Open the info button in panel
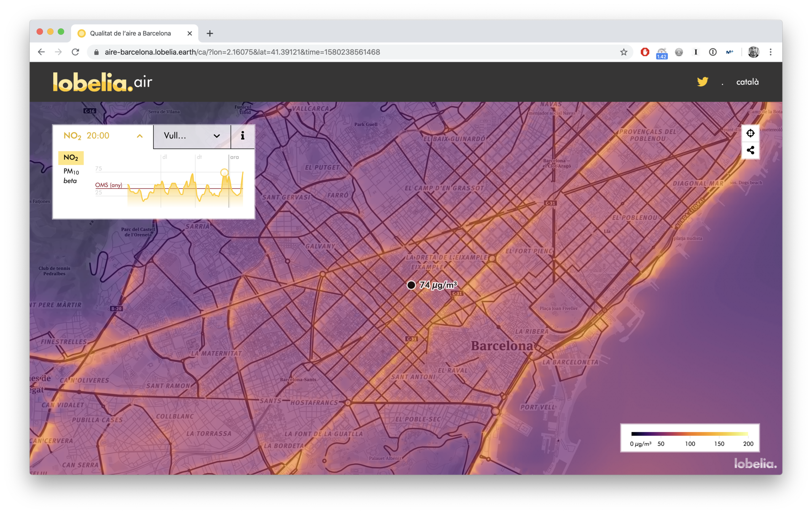This screenshot has width=812, height=514. [x=242, y=136]
